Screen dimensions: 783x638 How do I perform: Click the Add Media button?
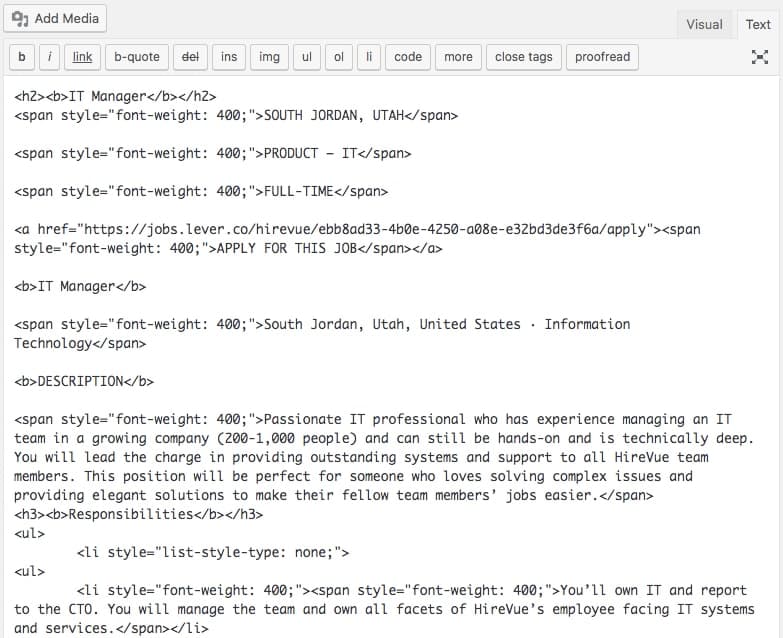point(55,19)
